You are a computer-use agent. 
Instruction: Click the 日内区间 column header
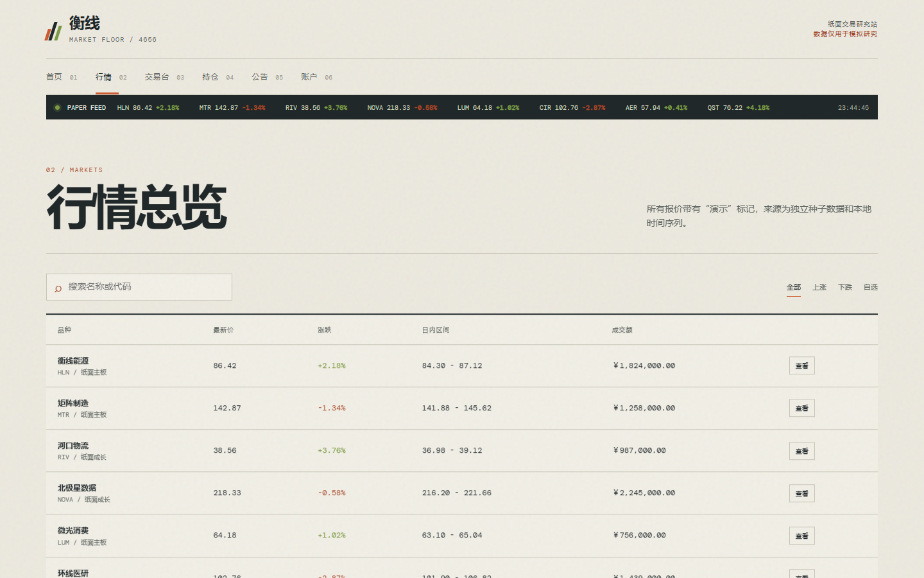[x=436, y=330]
